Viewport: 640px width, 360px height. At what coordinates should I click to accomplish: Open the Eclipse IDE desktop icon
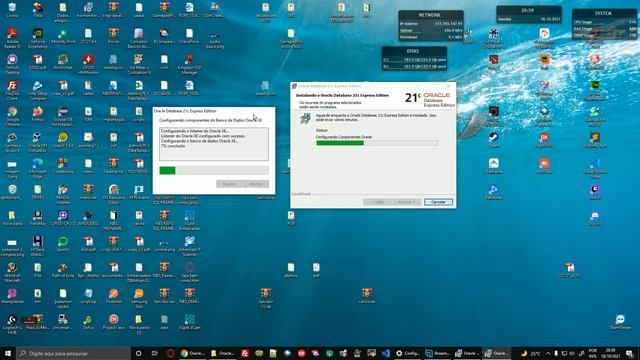(63, 116)
